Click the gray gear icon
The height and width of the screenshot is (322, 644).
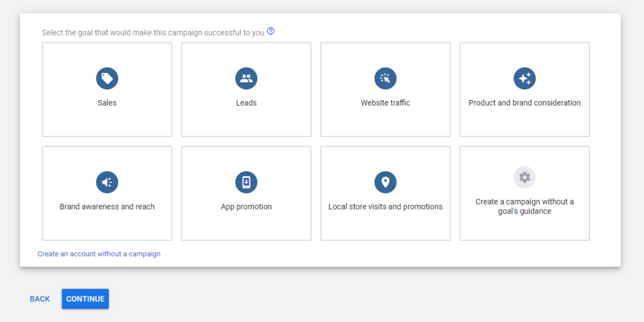(525, 177)
